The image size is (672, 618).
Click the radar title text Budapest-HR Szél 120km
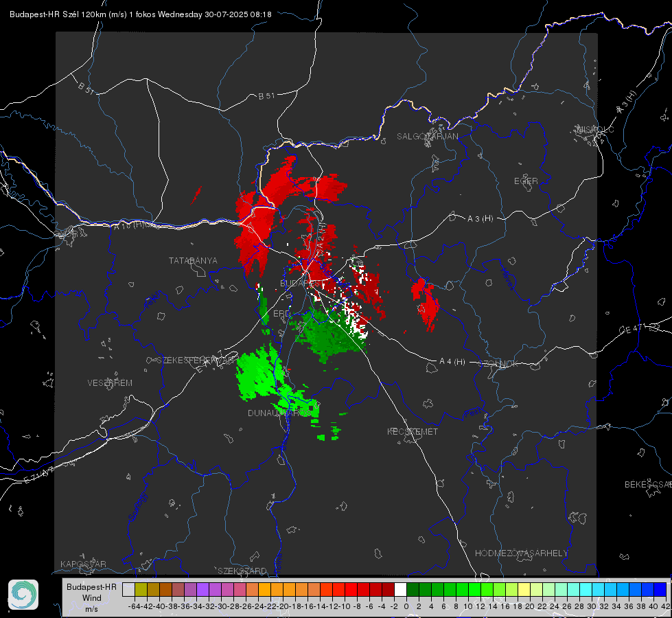58,14
